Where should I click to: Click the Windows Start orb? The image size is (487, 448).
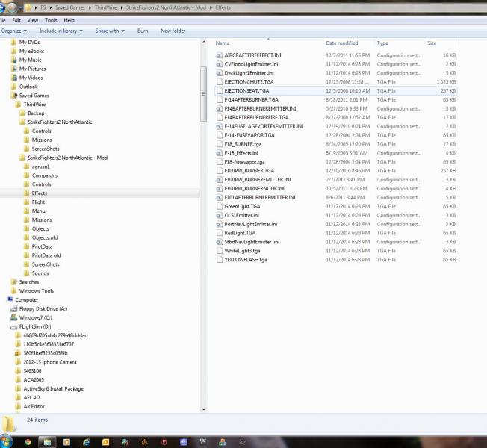tap(7, 442)
